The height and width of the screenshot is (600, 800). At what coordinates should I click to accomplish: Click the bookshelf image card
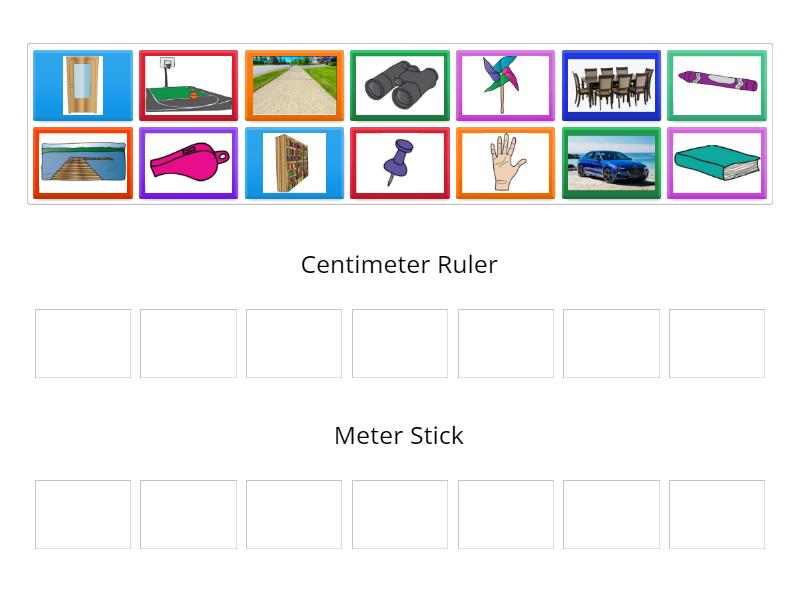coord(294,163)
